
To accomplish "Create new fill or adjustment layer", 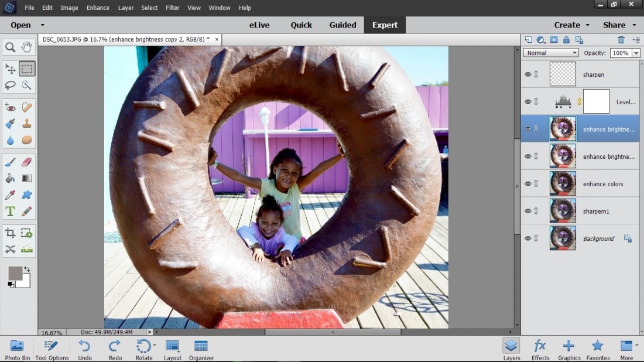I will coord(541,40).
